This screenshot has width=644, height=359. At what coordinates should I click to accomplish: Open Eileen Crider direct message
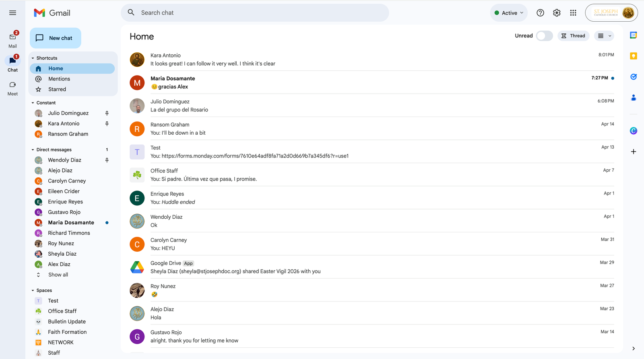pos(72,191)
